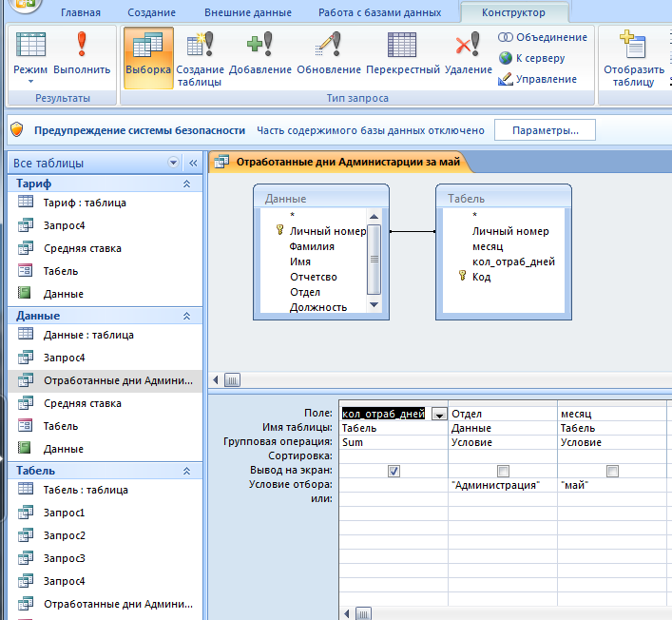Switch to Работа с базами данных tab
The height and width of the screenshot is (620, 672).
click(x=379, y=12)
